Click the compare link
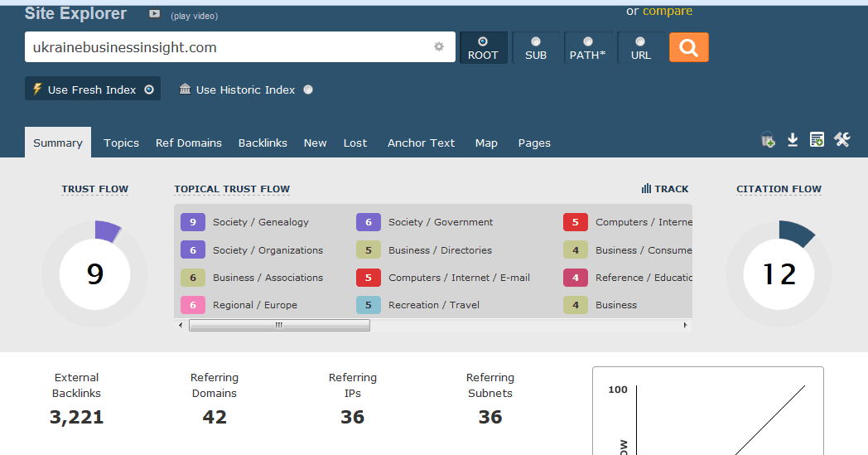Screen dimensions: 868x455 [667, 11]
